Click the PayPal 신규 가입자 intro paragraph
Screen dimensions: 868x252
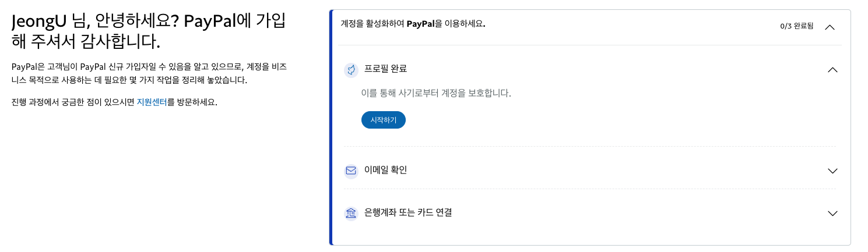tap(149, 74)
